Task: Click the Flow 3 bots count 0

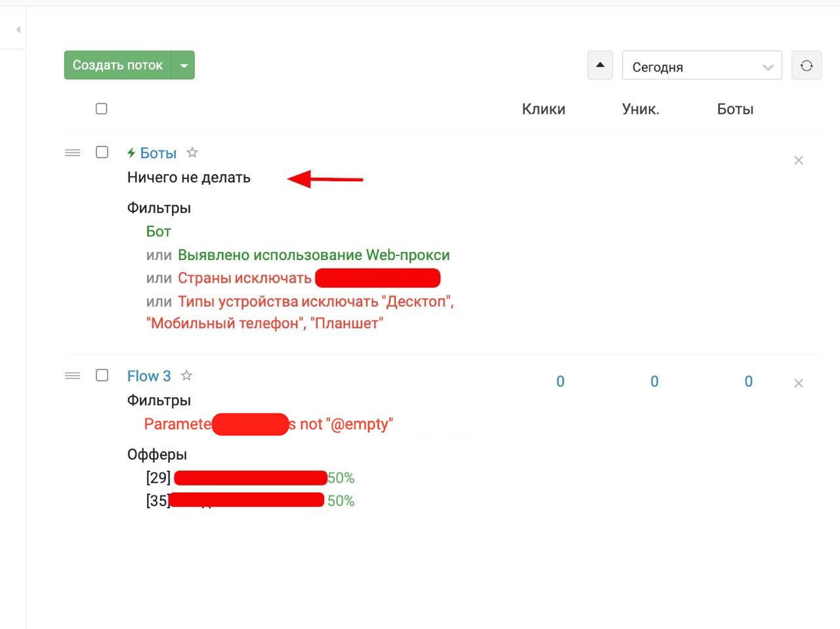Action: (x=749, y=381)
